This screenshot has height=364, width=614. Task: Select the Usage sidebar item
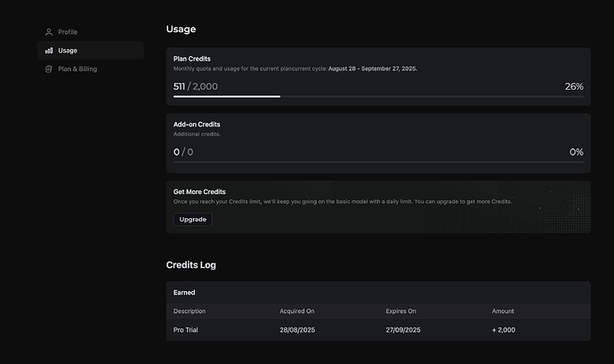pyautogui.click(x=91, y=51)
